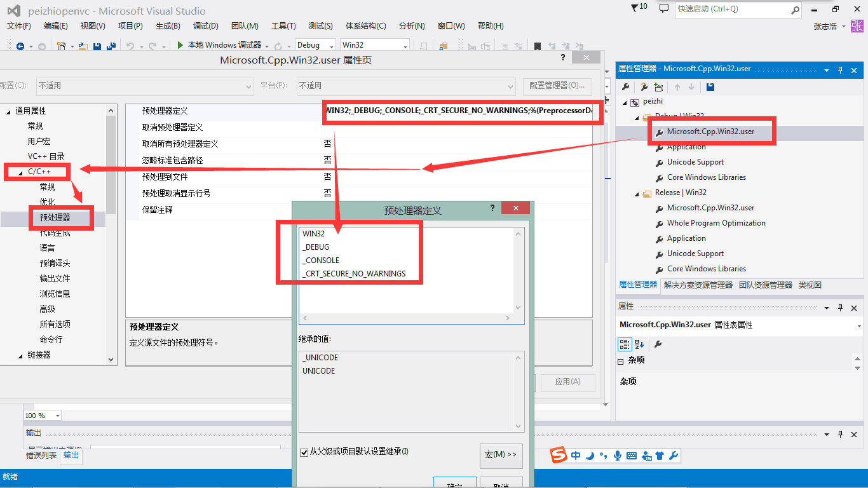Collapse the peizhi project node in 属性管理器
The height and width of the screenshot is (488, 868).
625,102
